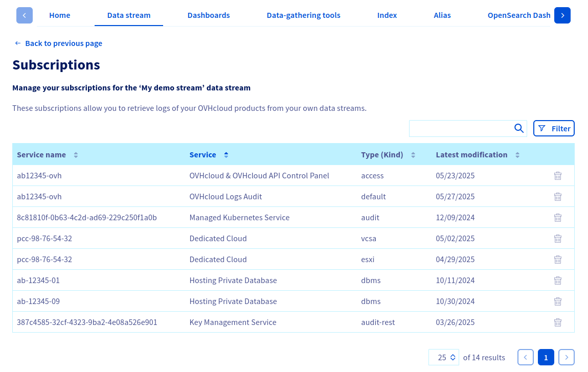Select page 1 in pagination
This screenshot has height=372, width=588.
pyautogui.click(x=546, y=358)
